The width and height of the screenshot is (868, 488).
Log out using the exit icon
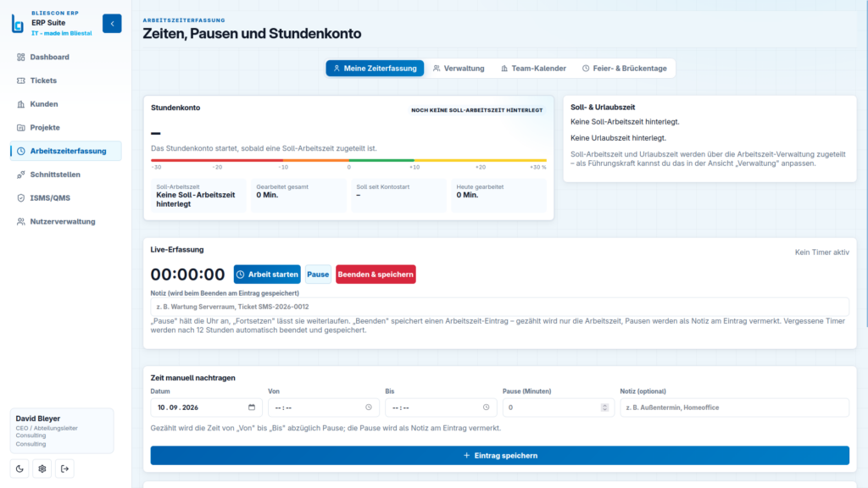64,469
